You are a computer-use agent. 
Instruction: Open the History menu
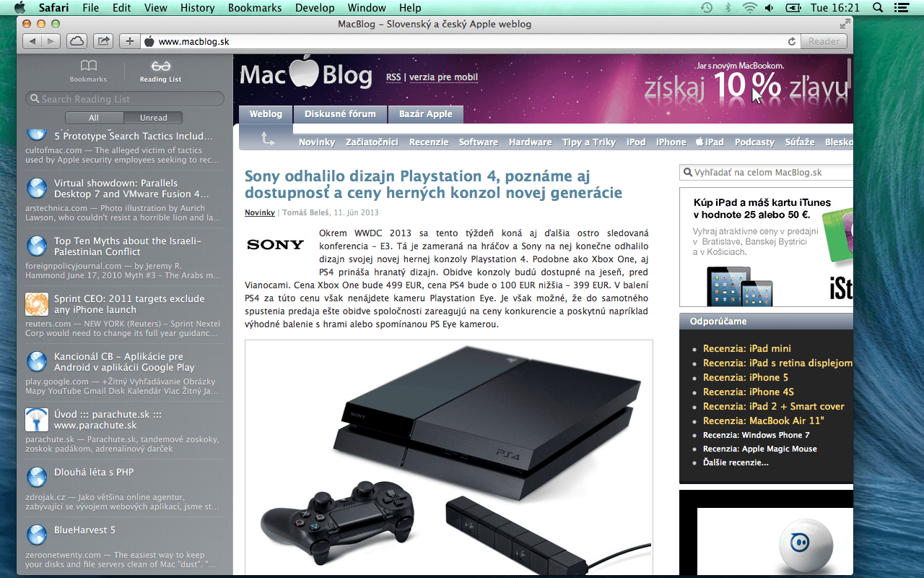198,8
